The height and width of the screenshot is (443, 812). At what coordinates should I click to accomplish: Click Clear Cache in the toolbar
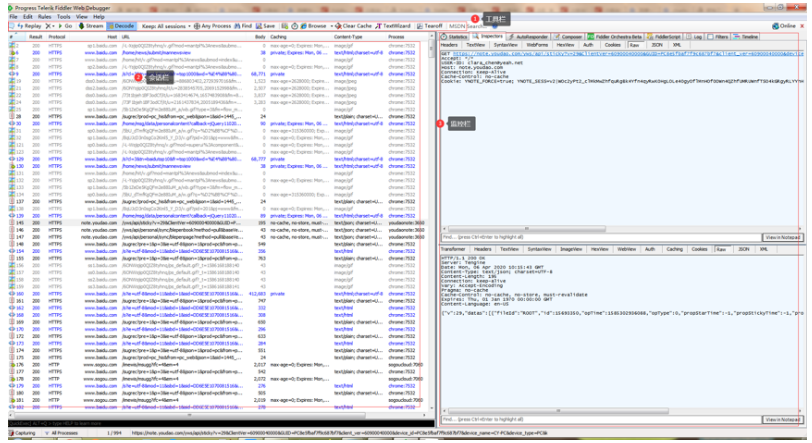354,26
